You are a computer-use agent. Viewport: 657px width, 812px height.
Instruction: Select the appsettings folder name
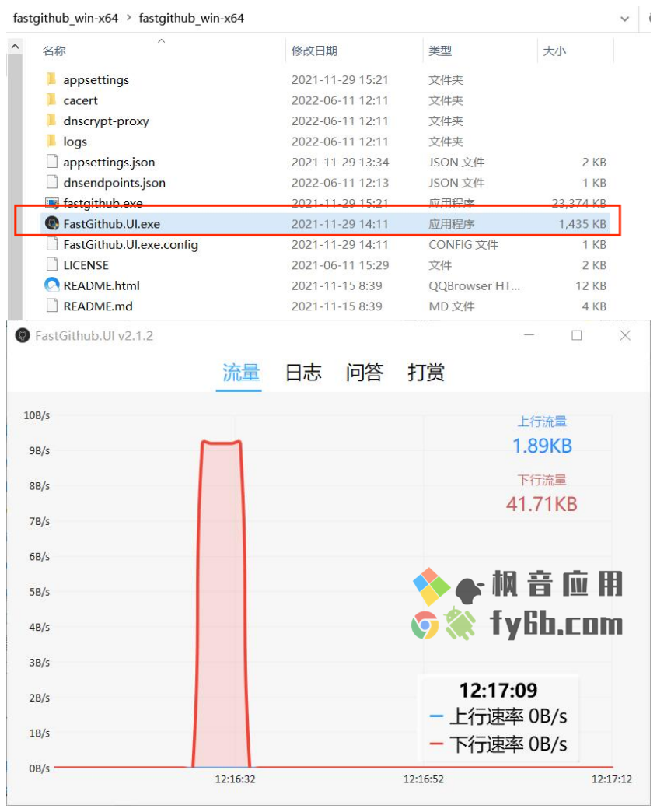96,80
